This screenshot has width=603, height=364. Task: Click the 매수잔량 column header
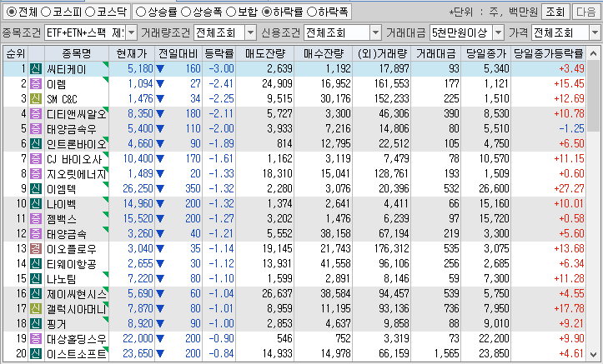(324, 54)
